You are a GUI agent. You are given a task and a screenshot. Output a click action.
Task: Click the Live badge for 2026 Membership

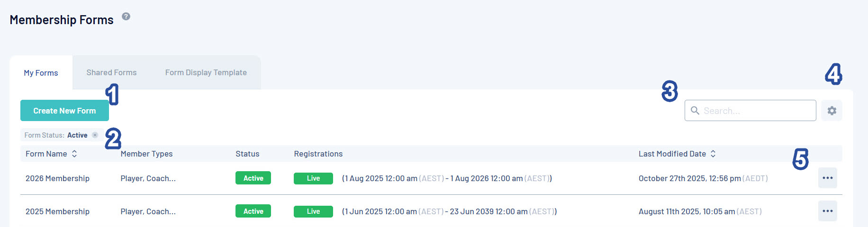(313, 178)
